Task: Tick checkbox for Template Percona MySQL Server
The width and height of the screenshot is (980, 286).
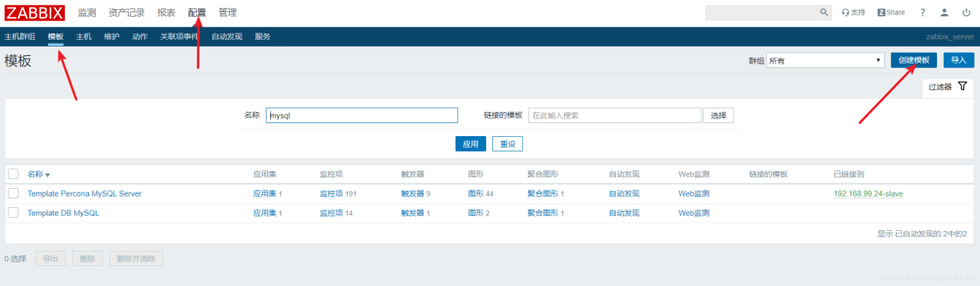Action: click(x=13, y=193)
